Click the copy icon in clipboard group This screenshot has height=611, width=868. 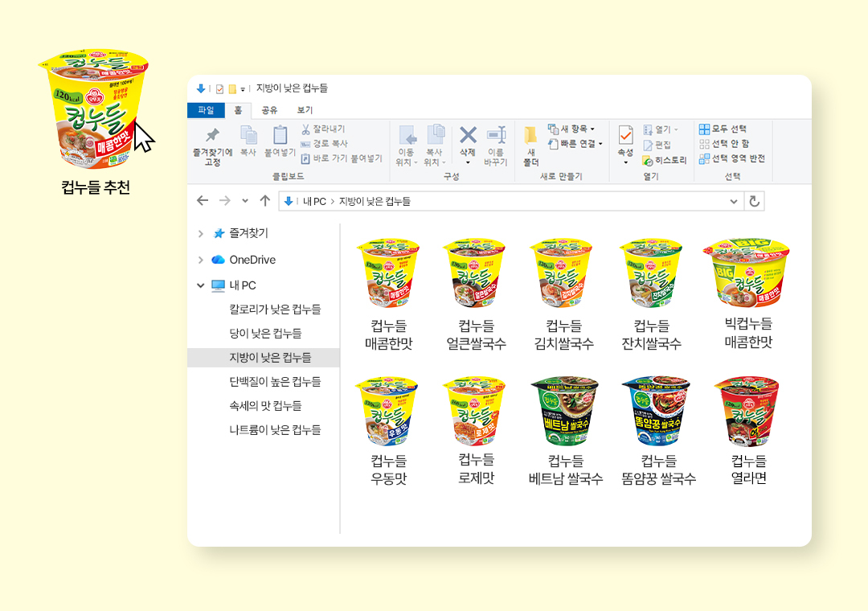(x=248, y=135)
